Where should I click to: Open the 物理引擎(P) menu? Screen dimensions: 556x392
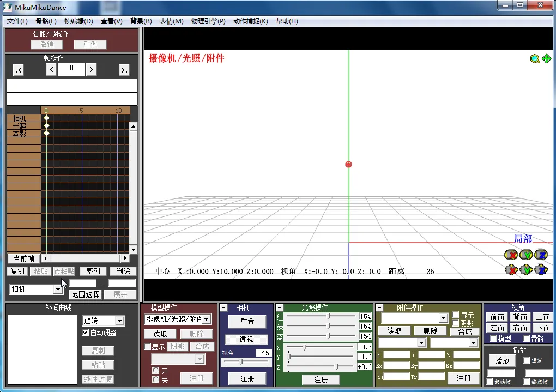click(x=208, y=21)
